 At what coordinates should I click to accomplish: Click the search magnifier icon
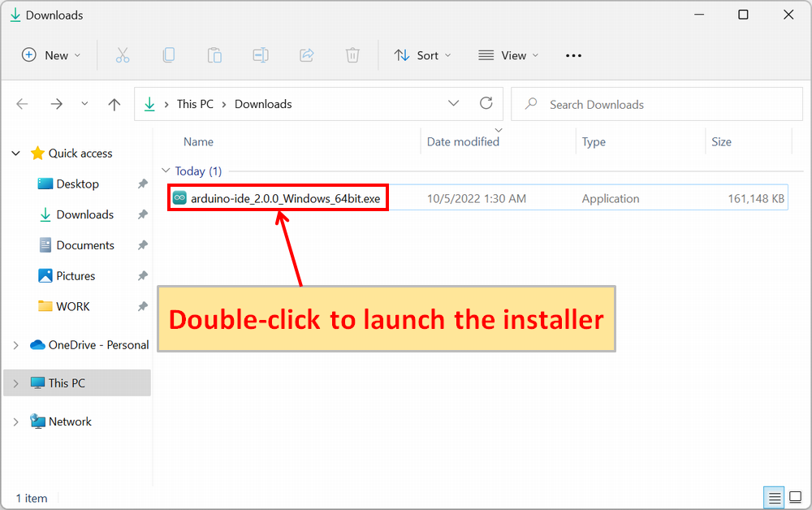click(x=531, y=104)
